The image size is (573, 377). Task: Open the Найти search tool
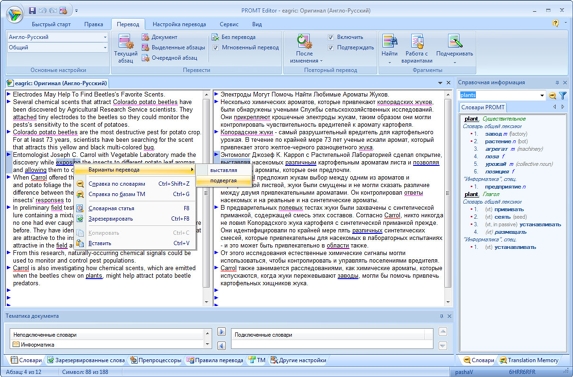390,41
